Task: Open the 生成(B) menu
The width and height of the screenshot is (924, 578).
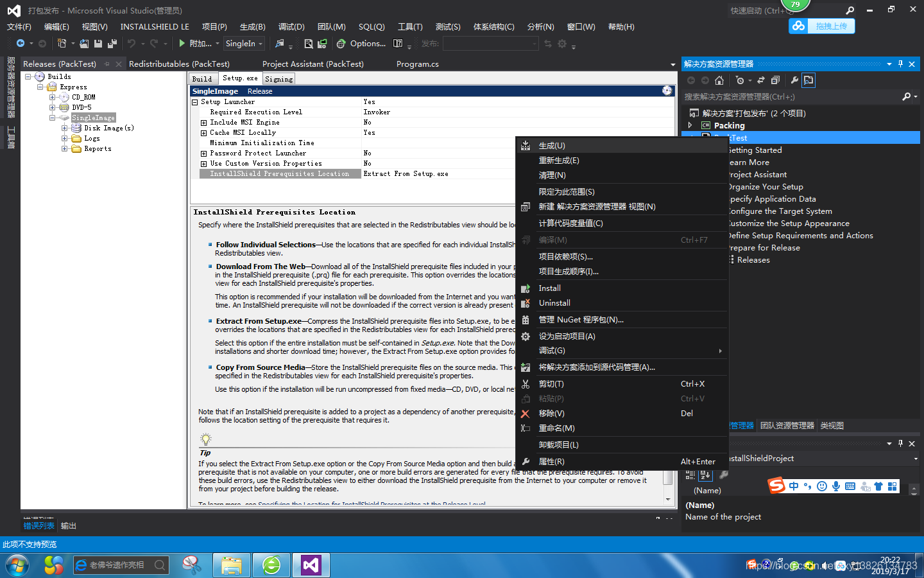Action: point(252,26)
